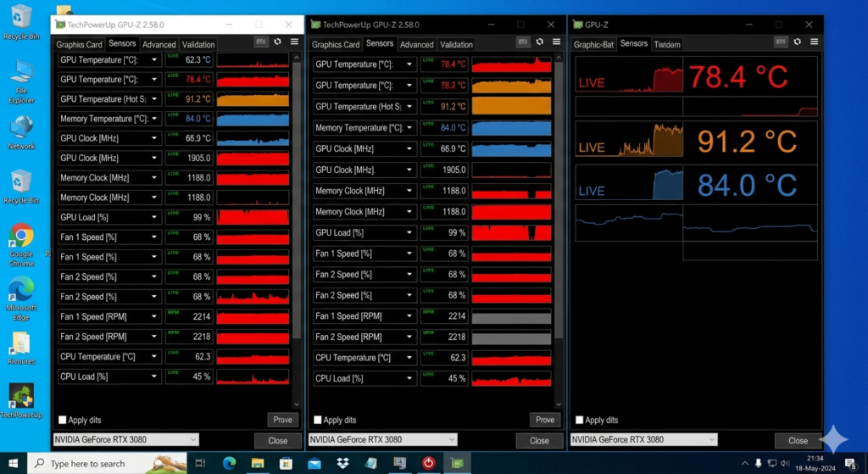The image size is (868, 474).
Task: Switch to the Advanced tab in the left window
Action: point(159,44)
